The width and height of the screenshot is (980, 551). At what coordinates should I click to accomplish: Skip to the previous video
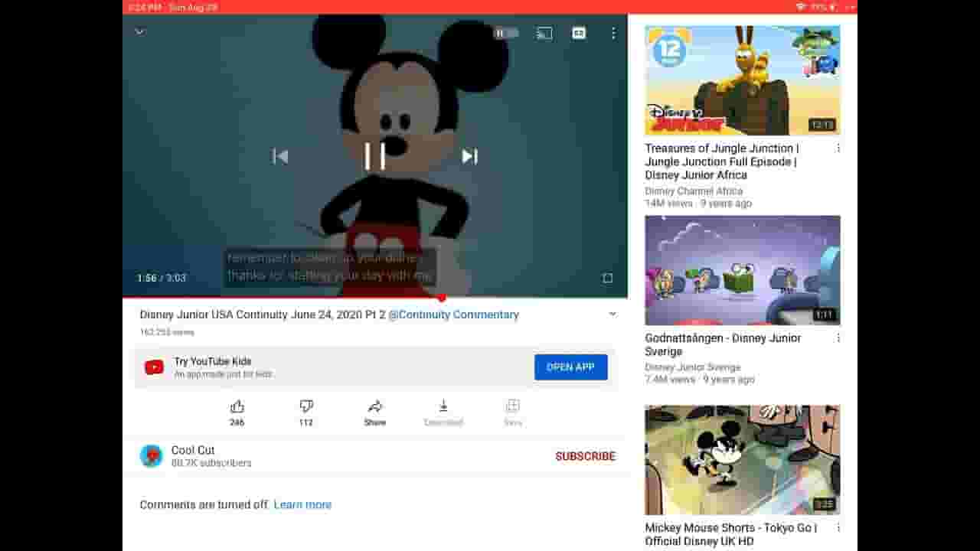[x=280, y=156]
